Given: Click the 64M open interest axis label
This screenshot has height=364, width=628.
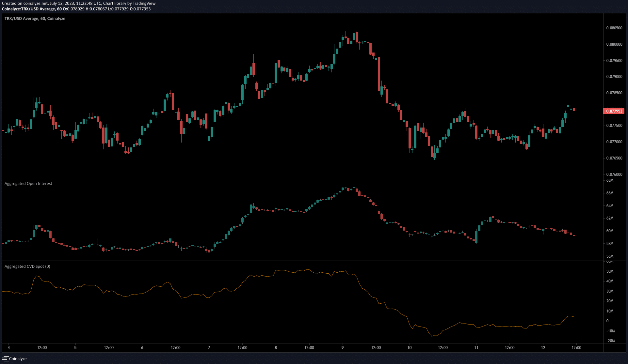Looking at the screenshot, I should click(x=610, y=206).
